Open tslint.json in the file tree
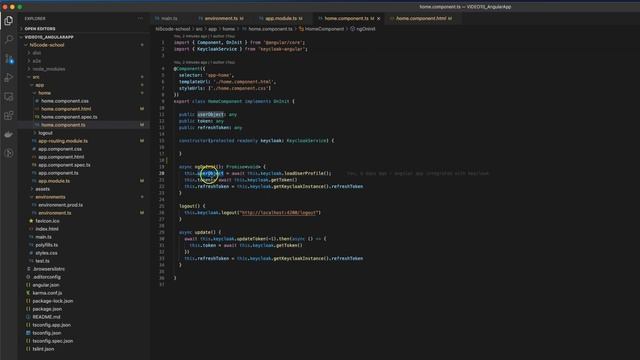Viewport: 640px width, 360px height. coord(43,349)
